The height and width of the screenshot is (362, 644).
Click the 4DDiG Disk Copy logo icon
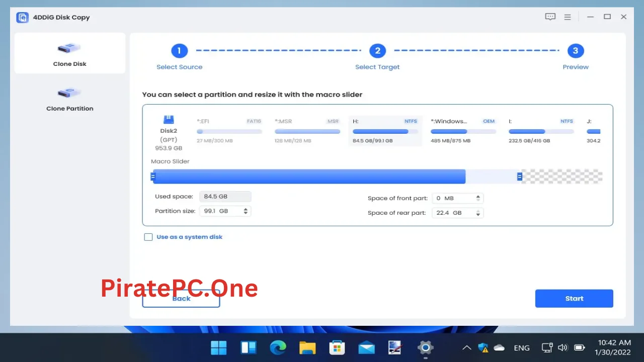coord(23,18)
